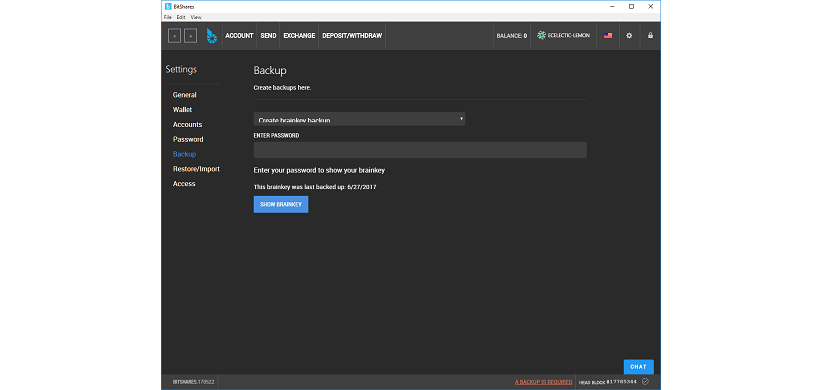
Task: Open the CHAT button
Action: 638,366
